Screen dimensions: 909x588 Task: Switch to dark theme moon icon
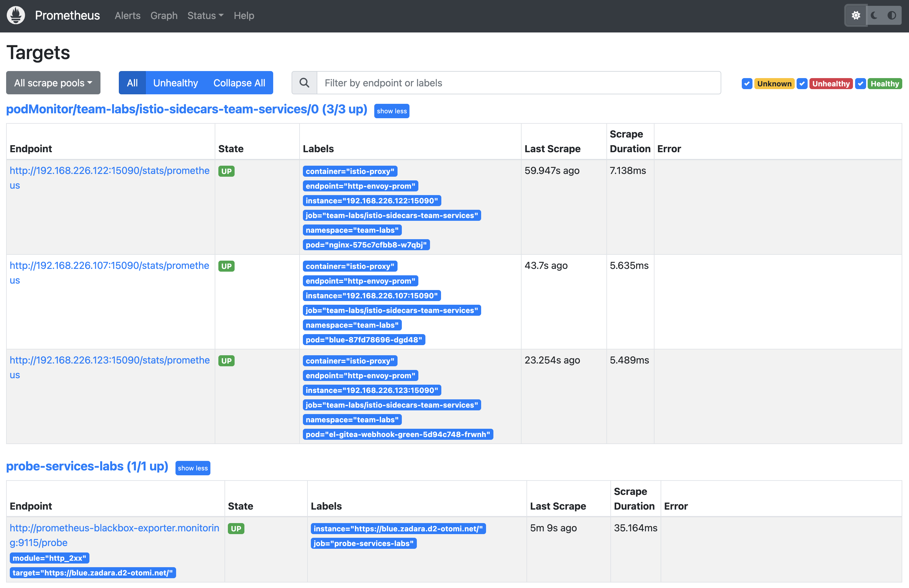point(874,15)
